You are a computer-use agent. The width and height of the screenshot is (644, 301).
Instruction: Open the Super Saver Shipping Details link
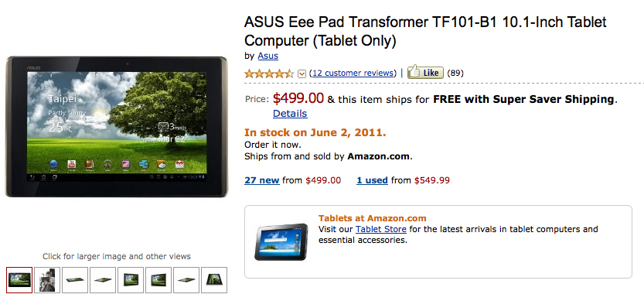pos(290,114)
